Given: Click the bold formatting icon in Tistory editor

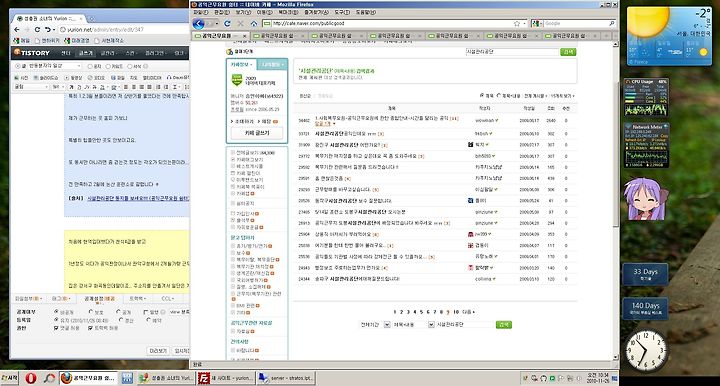Looking at the screenshot, I should tap(71, 87).
